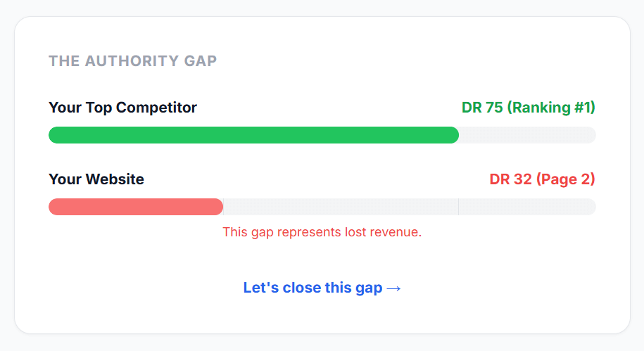Viewport: 644px width, 351px height.
Task: Click the rounded right tip of green fill
Action: tap(454, 135)
